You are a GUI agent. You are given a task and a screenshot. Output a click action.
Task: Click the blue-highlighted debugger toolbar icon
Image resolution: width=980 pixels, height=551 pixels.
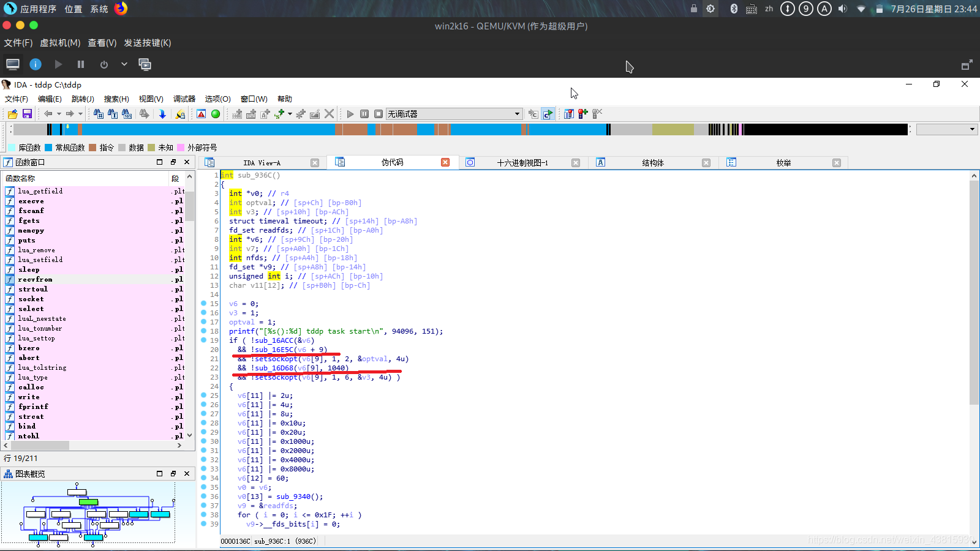tap(548, 114)
